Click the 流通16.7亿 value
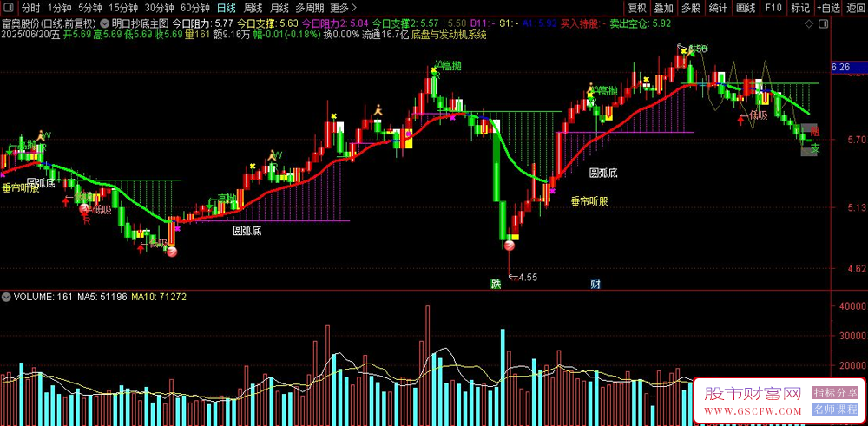Viewport: 868px width, 426px height. pyautogui.click(x=386, y=35)
